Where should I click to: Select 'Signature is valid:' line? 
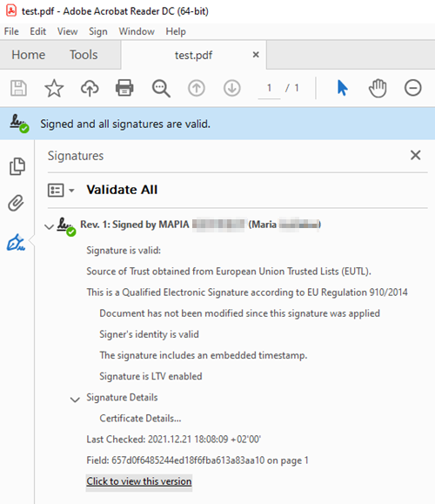click(124, 250)
